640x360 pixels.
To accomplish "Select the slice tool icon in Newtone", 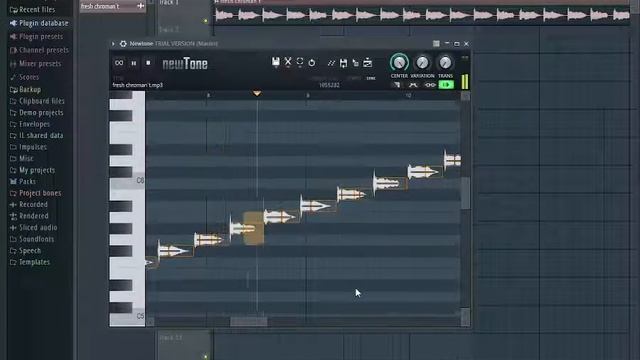I will [331, 63].
